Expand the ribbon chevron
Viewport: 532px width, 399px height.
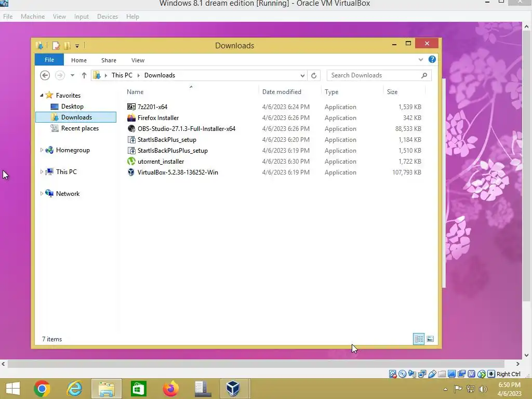(x=421, y=59)
